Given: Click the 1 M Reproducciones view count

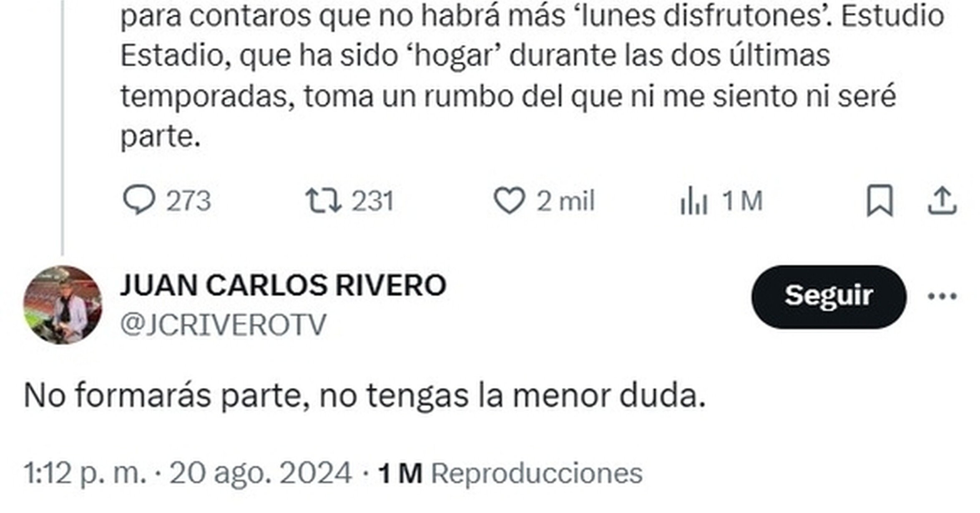Looking at the screenshot, I should pos(510,473).
